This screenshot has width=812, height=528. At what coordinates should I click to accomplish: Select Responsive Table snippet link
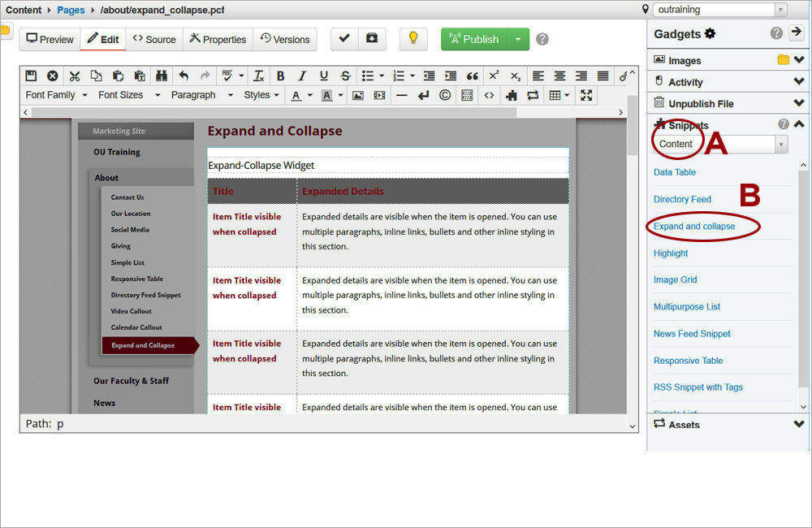point(688,361)
